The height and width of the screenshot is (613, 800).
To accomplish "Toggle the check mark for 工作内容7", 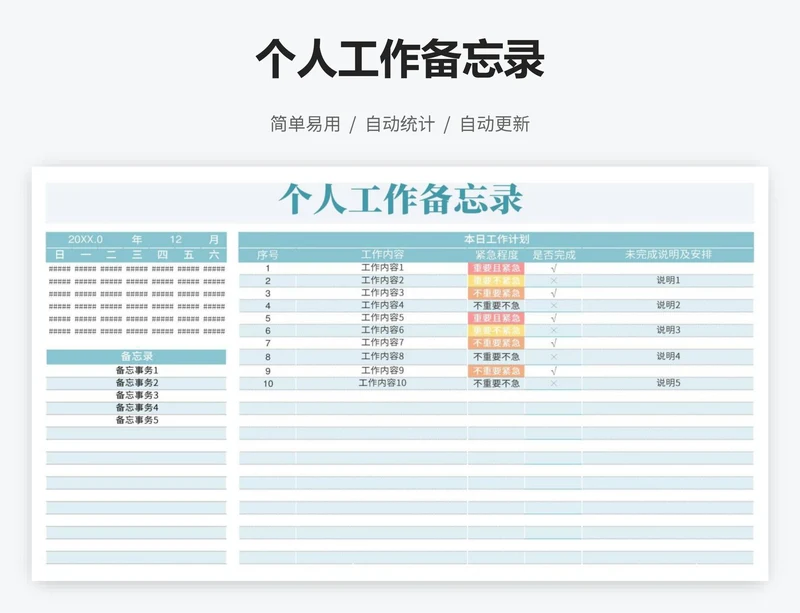I will [554, 343].
